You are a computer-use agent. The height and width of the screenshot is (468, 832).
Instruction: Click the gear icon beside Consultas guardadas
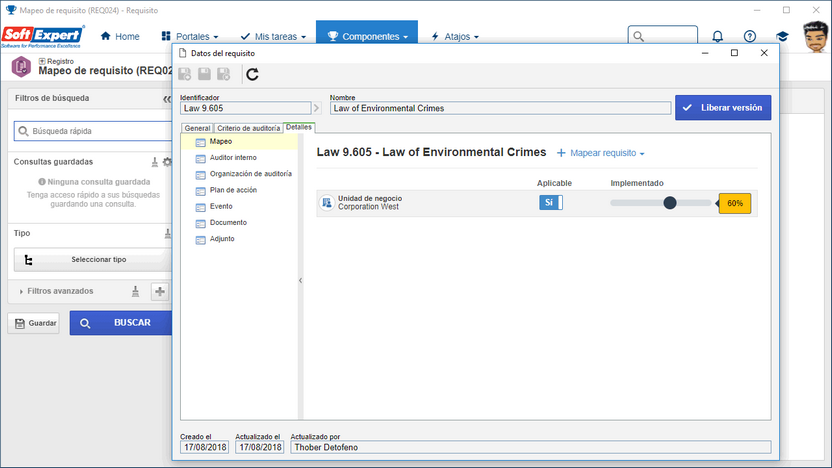(167, 162)
